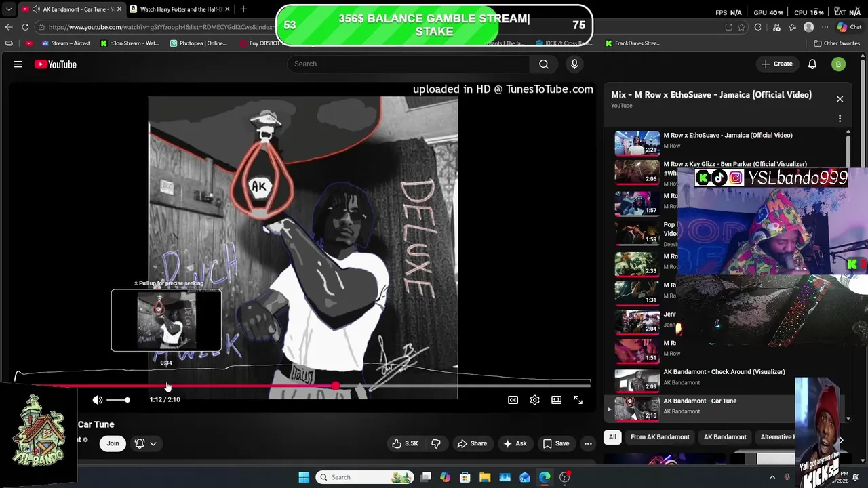Viewport: 868px width, 488px height.
Task: Click the Windows taskbar search box
Action: pos(364,477)
